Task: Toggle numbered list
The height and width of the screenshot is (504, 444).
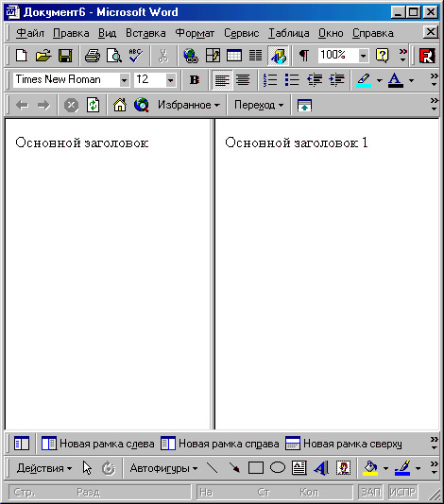Action: (270, 80)
